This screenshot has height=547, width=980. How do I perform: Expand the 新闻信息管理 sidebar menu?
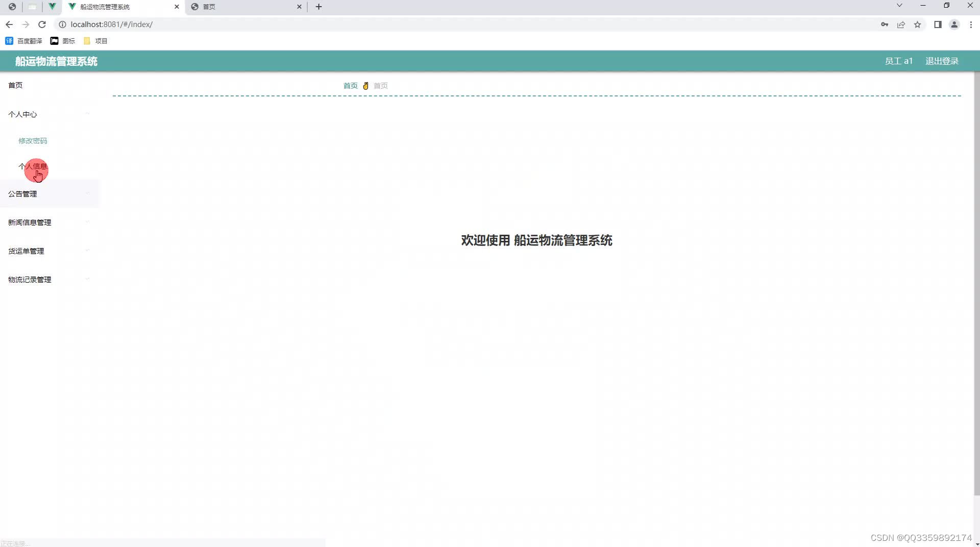coord(50,222)
